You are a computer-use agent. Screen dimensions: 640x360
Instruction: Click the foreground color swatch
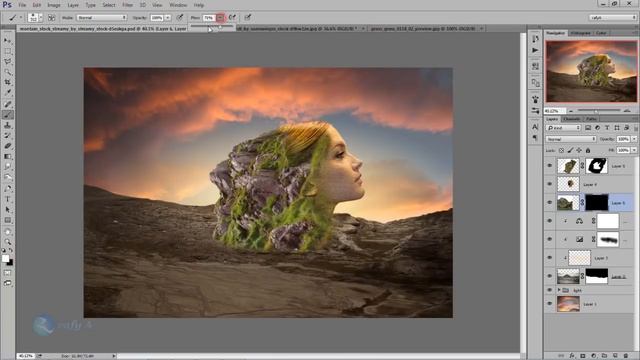[5, 259]
